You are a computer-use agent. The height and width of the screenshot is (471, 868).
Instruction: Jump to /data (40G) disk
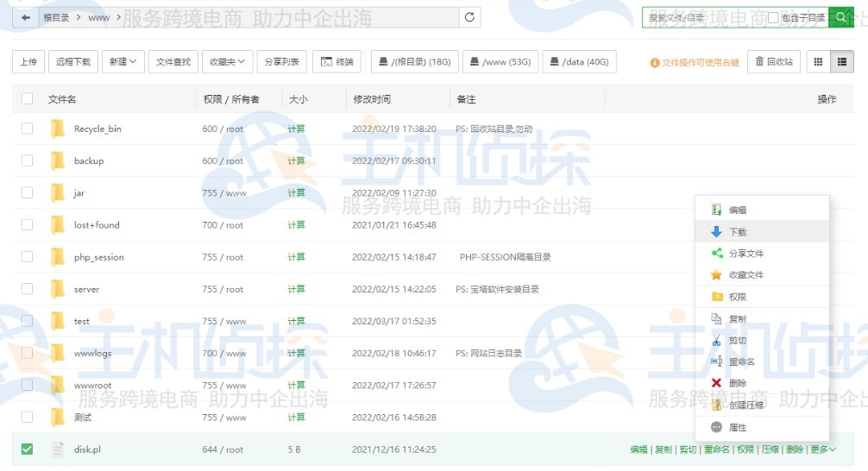point(580,62)
